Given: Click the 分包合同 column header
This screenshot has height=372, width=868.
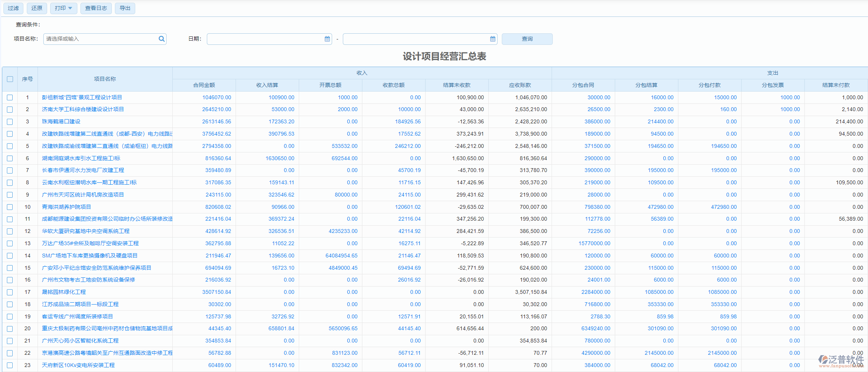Looking at the screenshot, I should (x=583, y=85).
